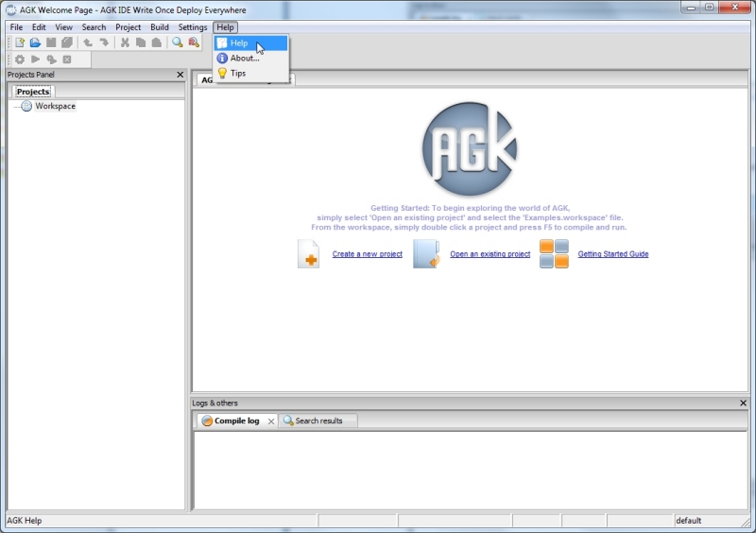Screen dimensions: 756x533
Task: Click the Run play icon
Action: click(35, 60)
